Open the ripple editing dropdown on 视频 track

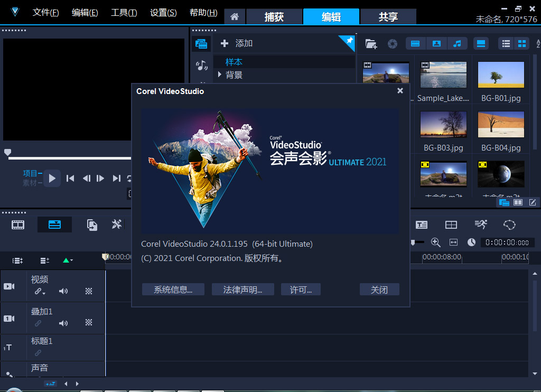(x=40, y=292)
